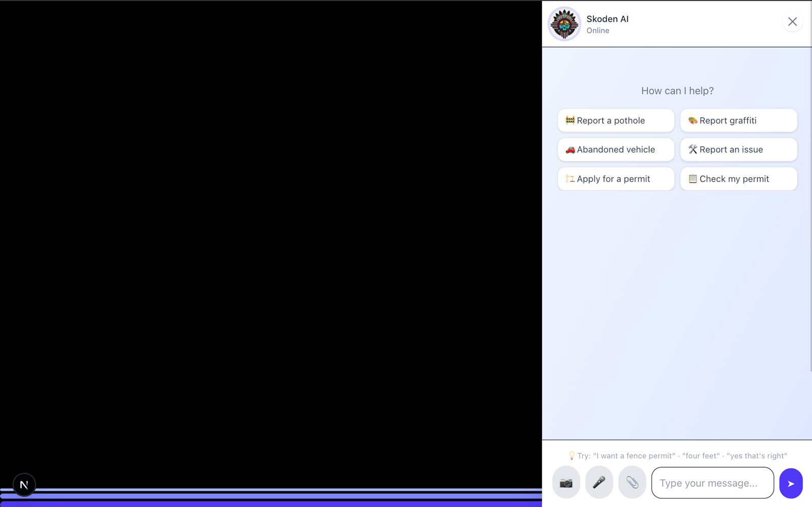Focus the Type your message field
The width and height of the screenshot is (812, 507).
point(713,483)
